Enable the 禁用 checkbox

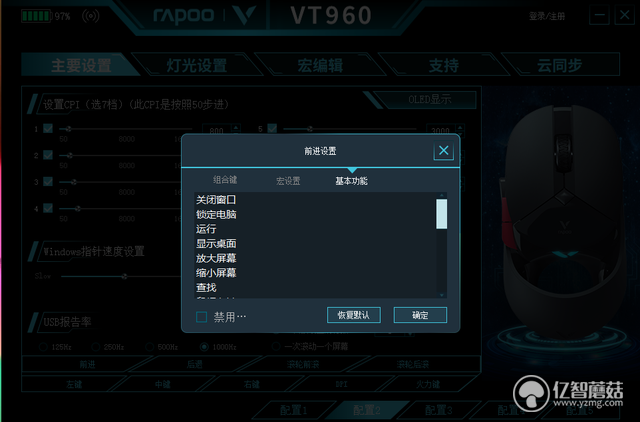[202, 317]
